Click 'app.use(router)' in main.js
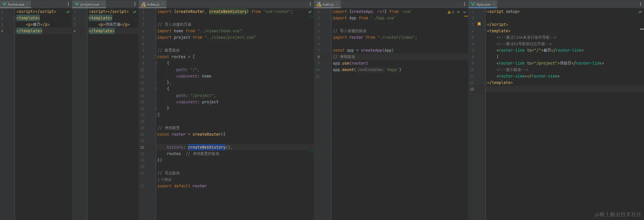 pos(350,63)
